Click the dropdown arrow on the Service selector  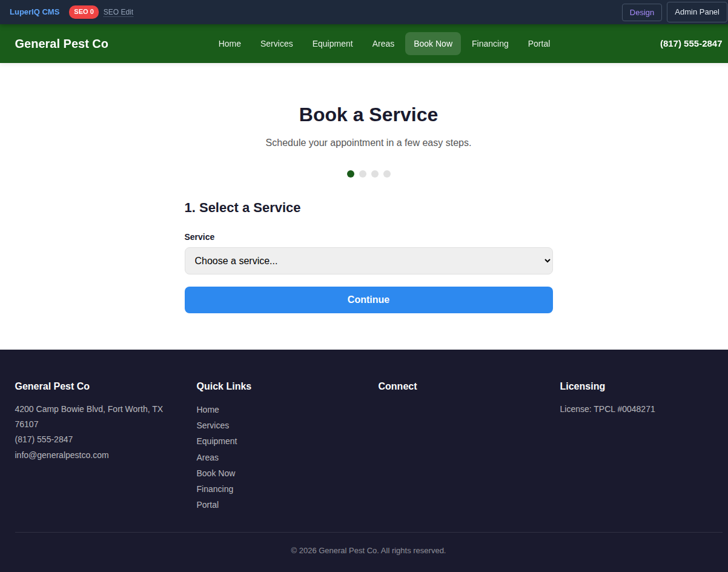pyautogui.click(x=544, y=261)
